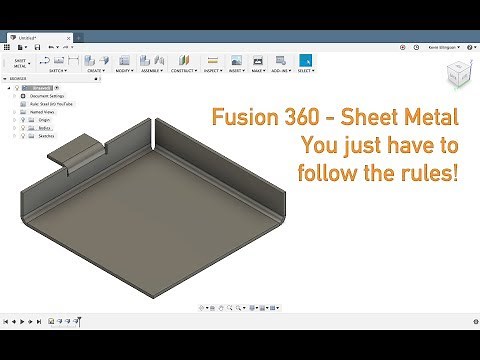Image resolution: width=480 pixels, height=360 pixels.
Task: Click the Scripts icon above ADD-INS
Action: click(281, 60)
